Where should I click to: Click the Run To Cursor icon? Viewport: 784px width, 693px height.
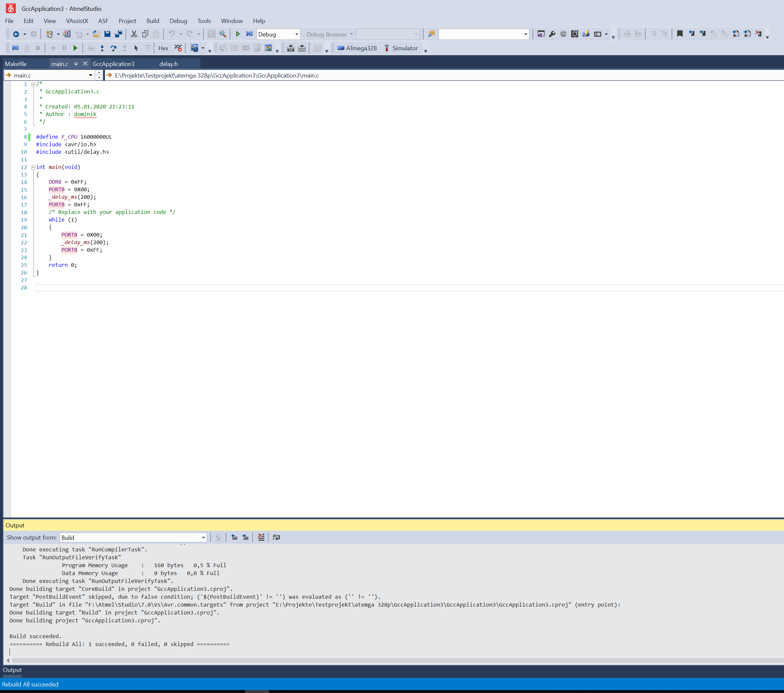[x=136, y=48]
